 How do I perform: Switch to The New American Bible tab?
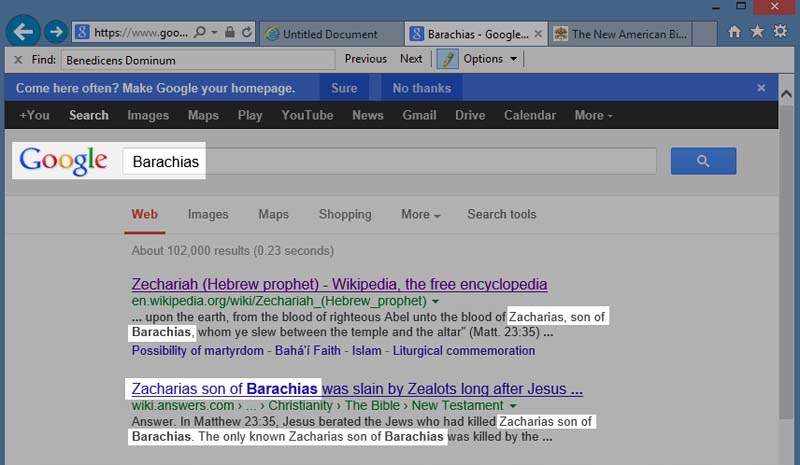coord(621,34)
